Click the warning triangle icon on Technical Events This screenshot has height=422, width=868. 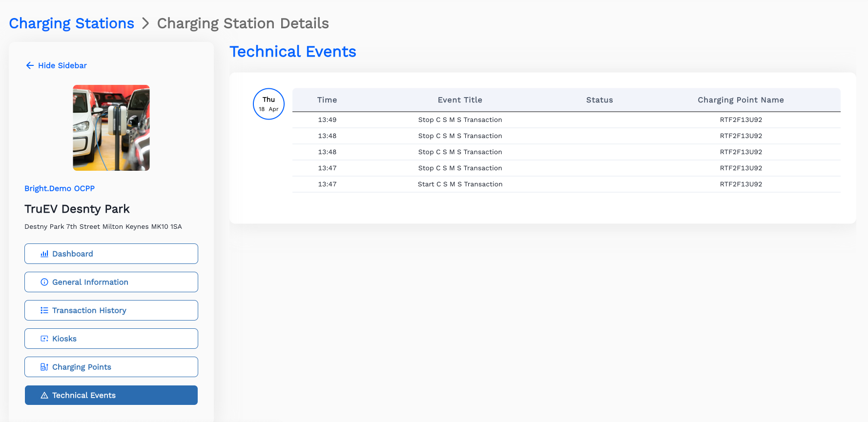44,395
